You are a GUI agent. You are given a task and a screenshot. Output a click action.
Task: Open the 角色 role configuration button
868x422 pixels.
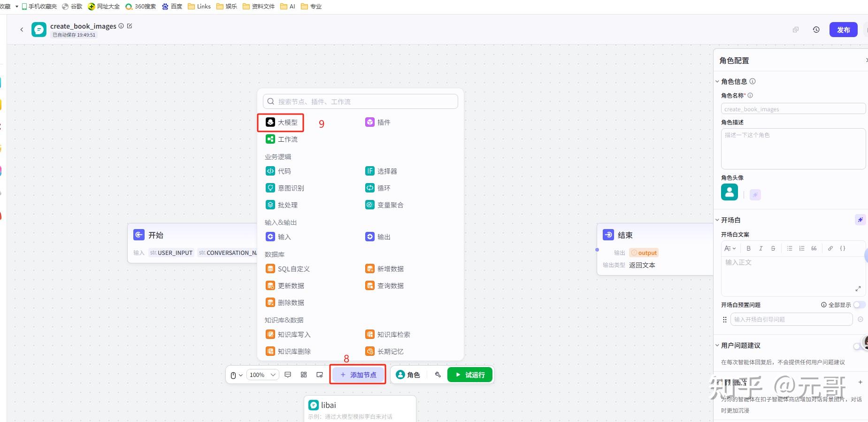pyautogui.click(x=408, y=375)
